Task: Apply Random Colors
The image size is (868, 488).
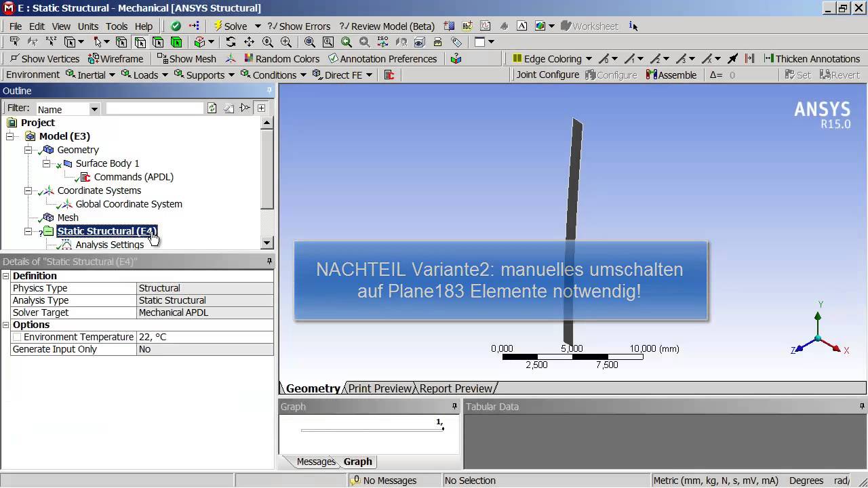Action: point(281,59)
